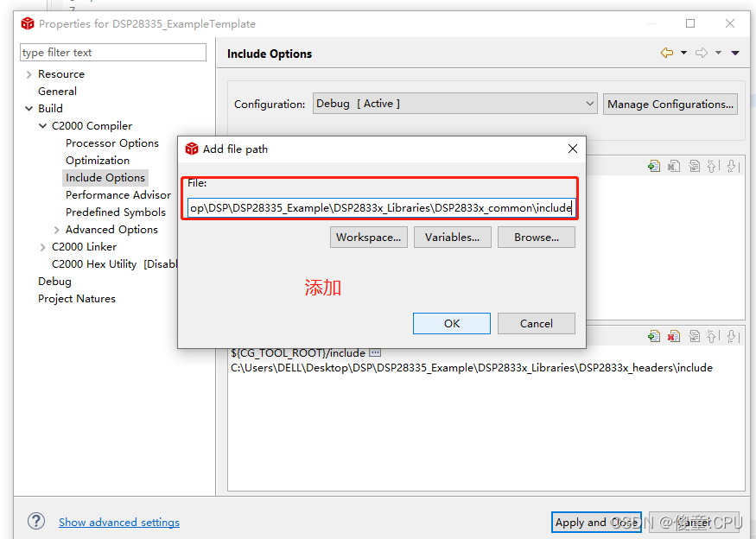Click the C2000 Linker label
The width and height of the screenshot is (756, 539).
click(85, 247)
